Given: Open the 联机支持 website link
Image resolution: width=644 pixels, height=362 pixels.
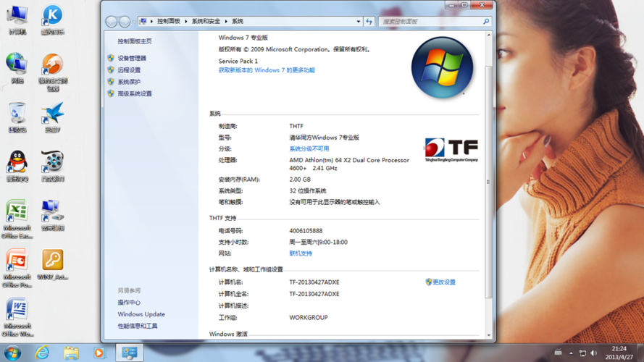Looking at the screenshot, I should click(301, 253).
